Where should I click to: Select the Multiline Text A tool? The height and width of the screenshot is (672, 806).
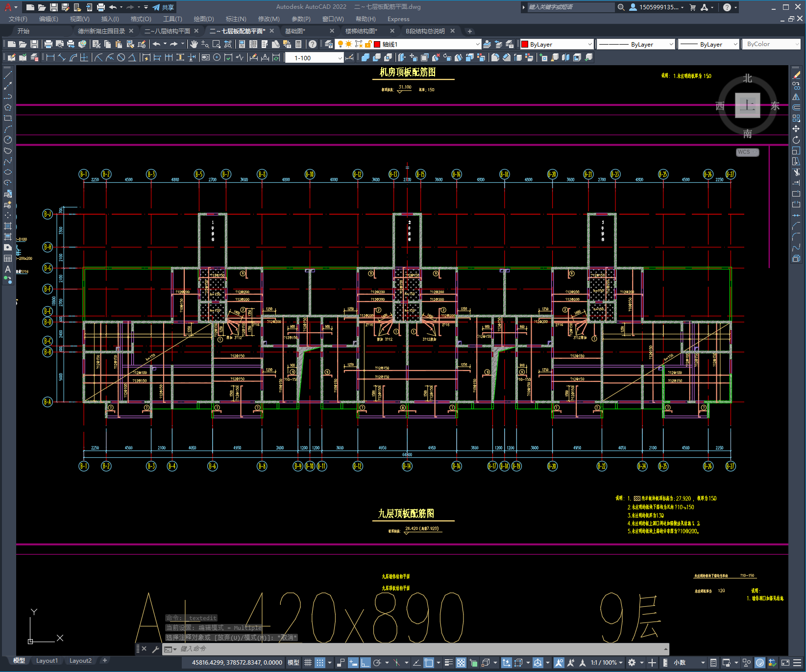point(8,269)
